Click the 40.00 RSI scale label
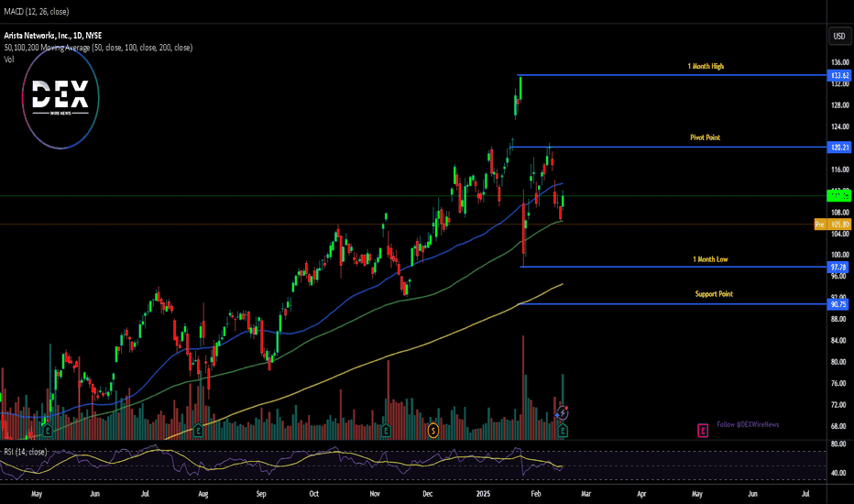 pos(838,473)
